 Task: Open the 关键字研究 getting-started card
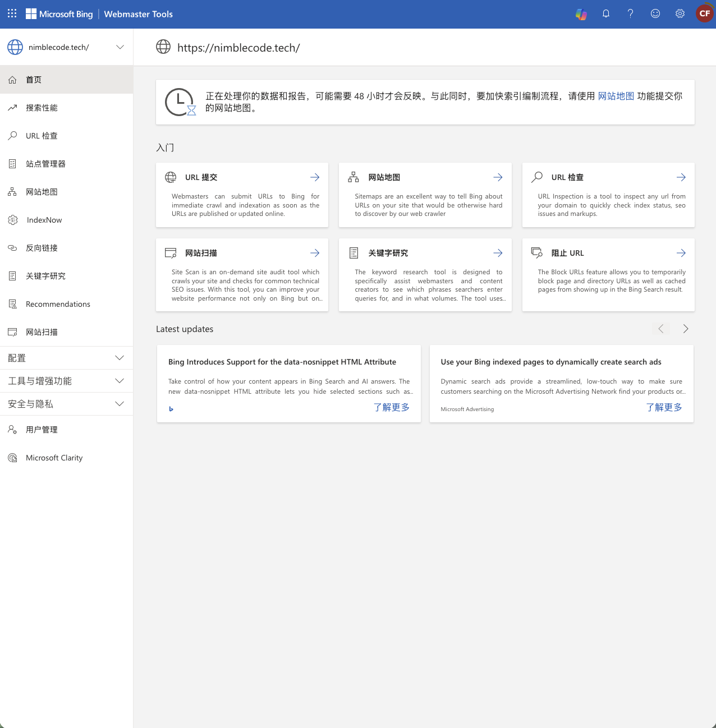[425, 274]
